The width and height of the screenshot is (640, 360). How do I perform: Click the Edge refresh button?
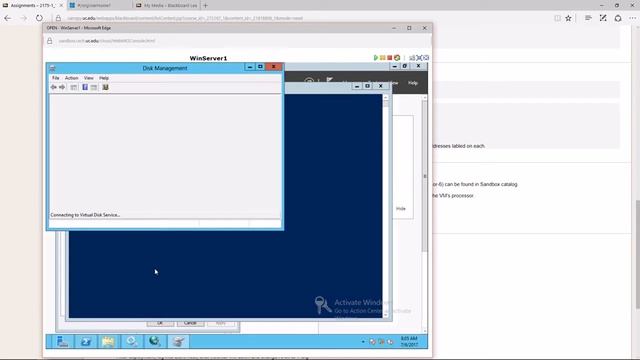pyautogui.click(x=39, y=18)
